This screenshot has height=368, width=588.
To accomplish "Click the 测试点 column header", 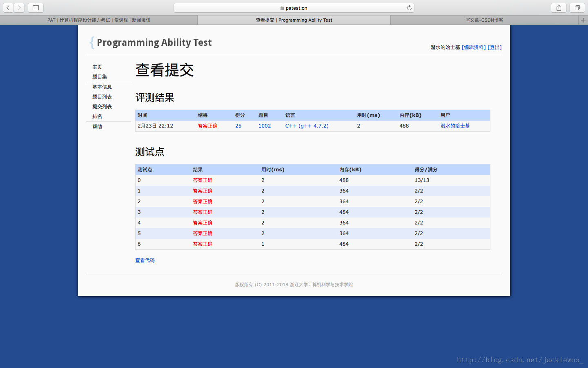I will point(145,170).
